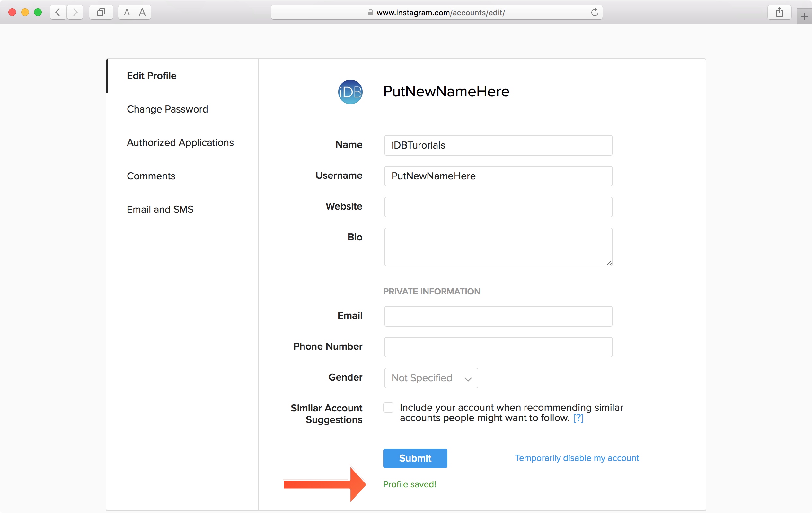Click Safari's forward navigation arrow
The image size is (812, 513).
75,13
